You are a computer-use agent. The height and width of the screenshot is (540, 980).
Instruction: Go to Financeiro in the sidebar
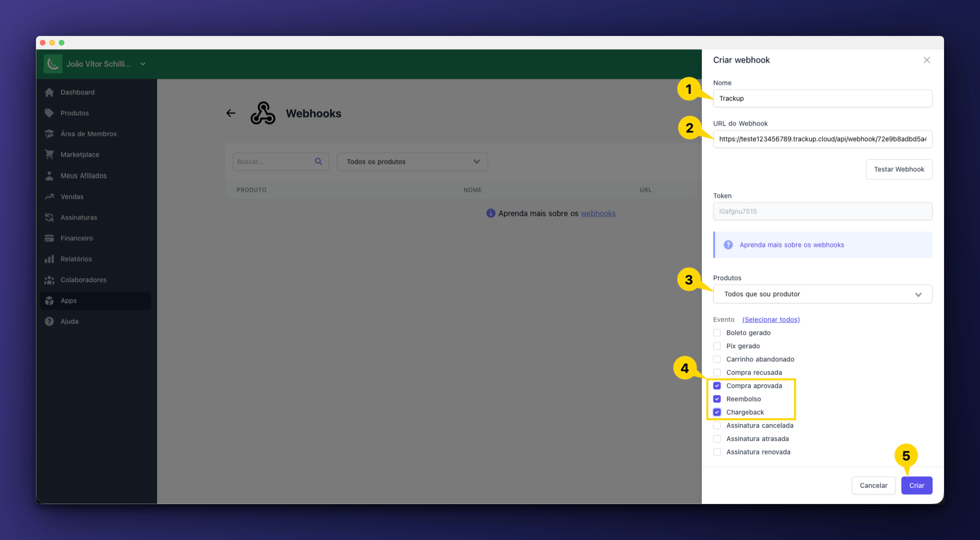[95, 238]
